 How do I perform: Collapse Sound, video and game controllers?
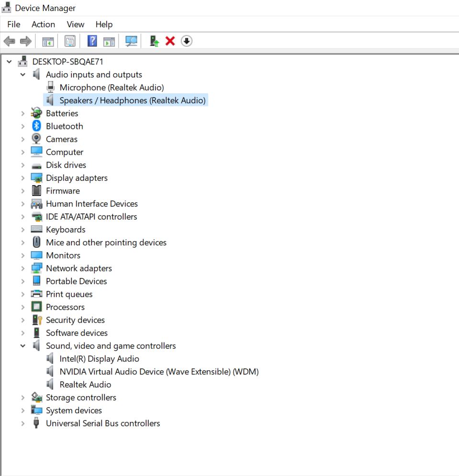(23, 346)
